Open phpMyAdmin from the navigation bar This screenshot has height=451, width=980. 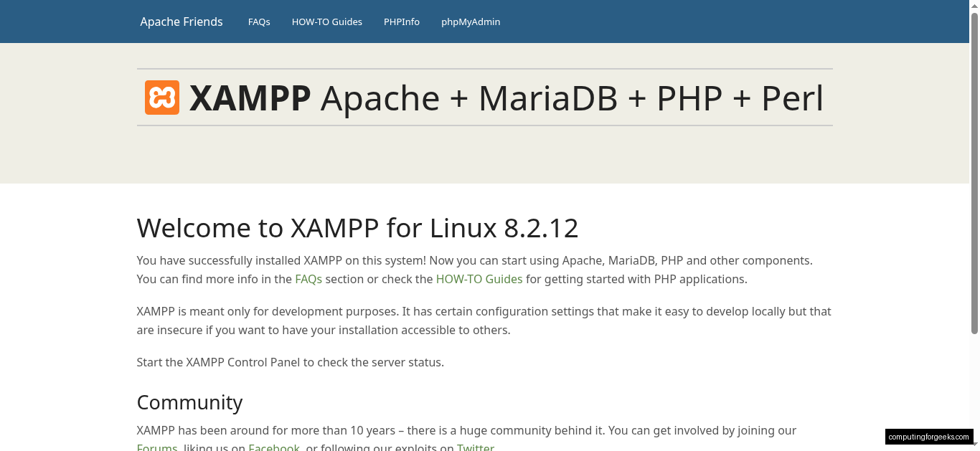[x=471, y=22]
